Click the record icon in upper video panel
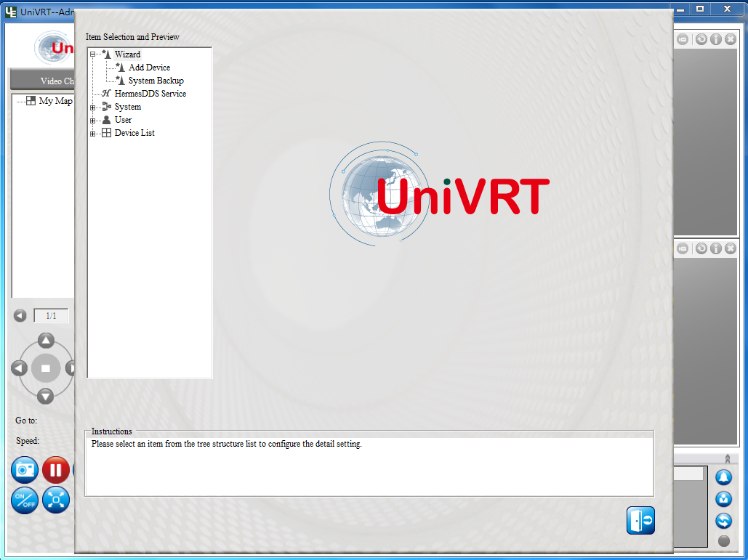748x560 pixels. tap(683, 39)
